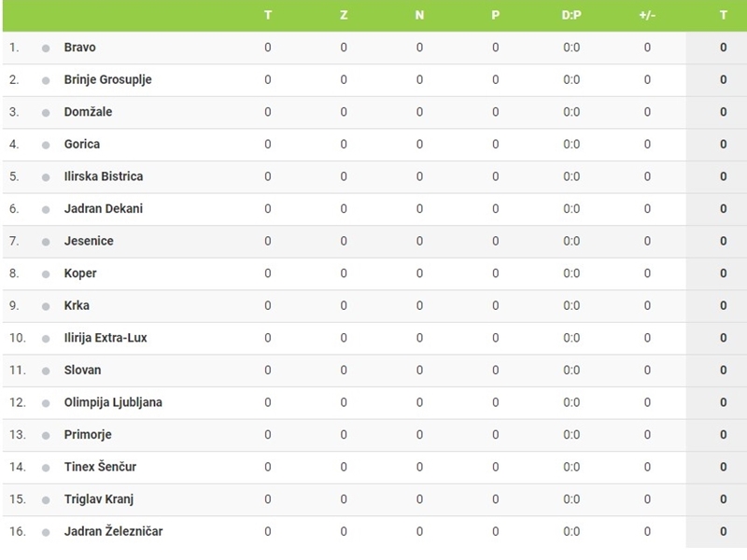This screenshot has width=747, height=560.
Task: Sort table by the +/- column header
Action: (647, 15)
